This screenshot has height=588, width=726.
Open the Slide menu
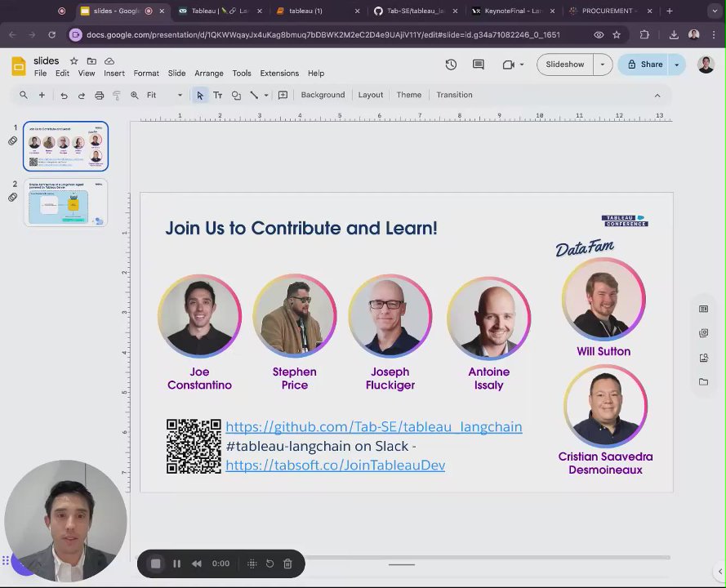click(176, 73)
